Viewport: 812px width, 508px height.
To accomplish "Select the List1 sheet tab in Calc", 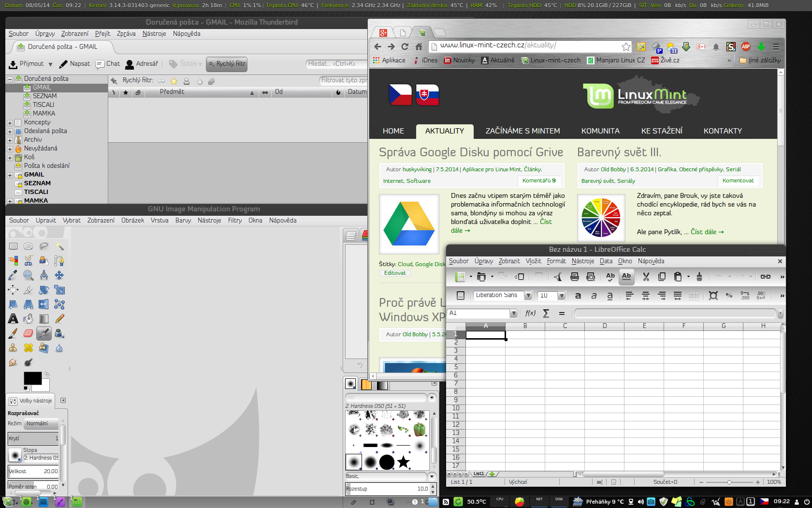I will 478,474.
